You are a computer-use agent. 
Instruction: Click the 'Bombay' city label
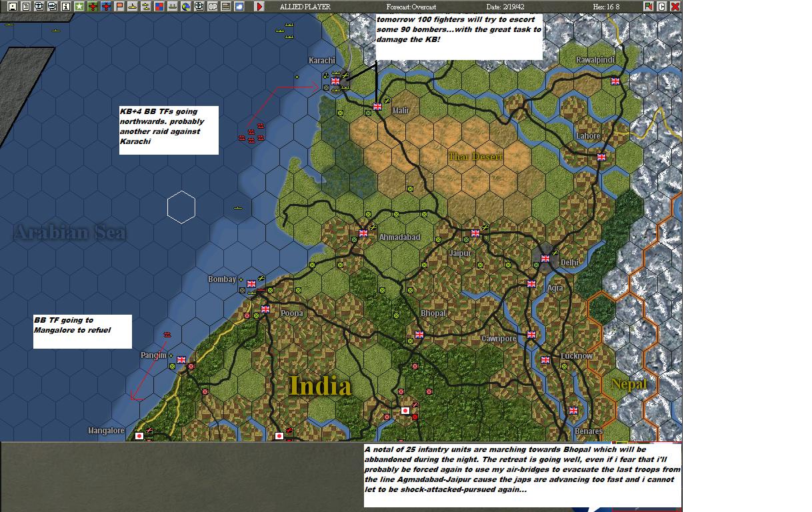[222, 279]
